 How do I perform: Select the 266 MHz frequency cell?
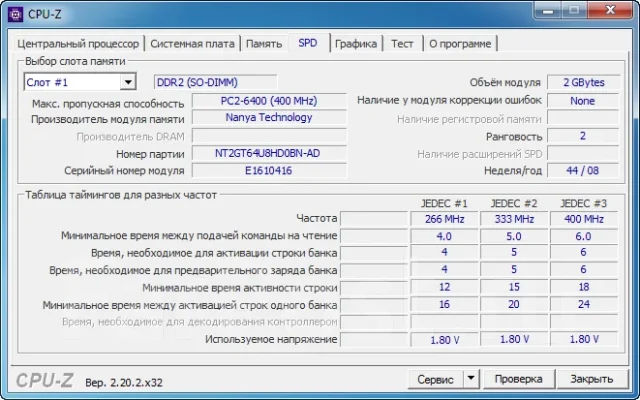click(444, 219)
